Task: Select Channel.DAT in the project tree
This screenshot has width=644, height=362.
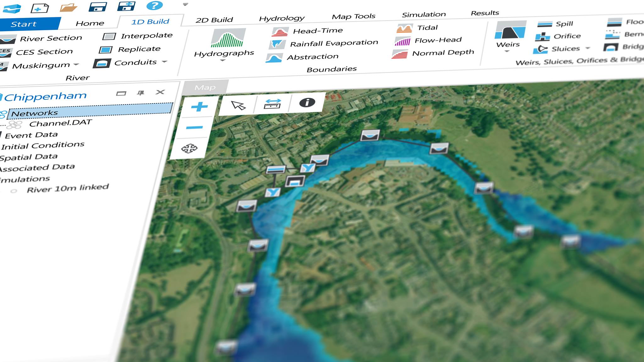Action: coord(60,123)
